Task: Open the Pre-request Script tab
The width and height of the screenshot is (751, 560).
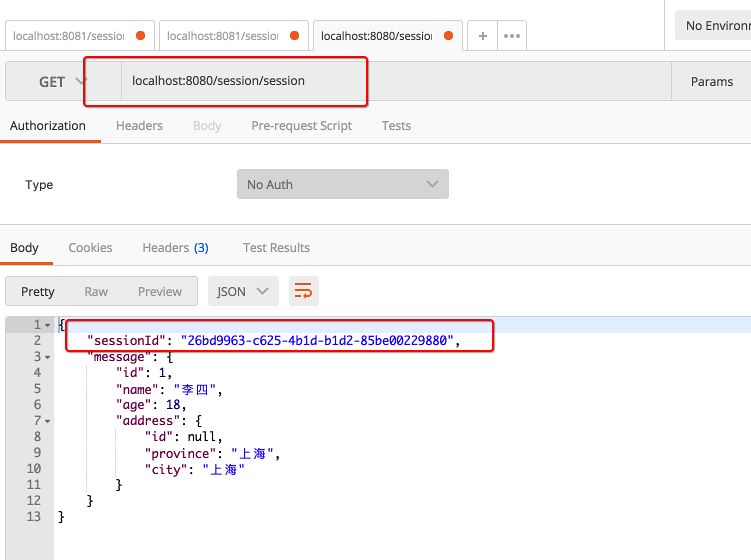Action: pos(301,126)
